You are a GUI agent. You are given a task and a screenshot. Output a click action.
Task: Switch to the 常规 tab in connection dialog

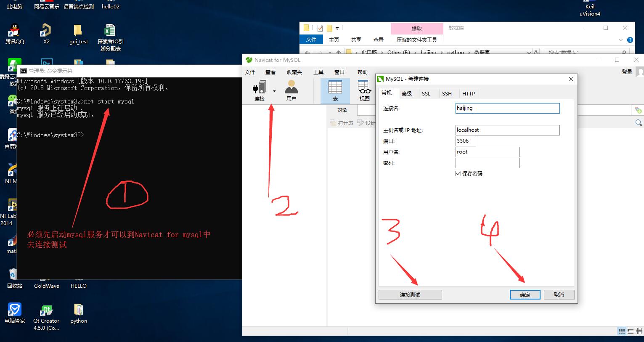click(387, 93)
